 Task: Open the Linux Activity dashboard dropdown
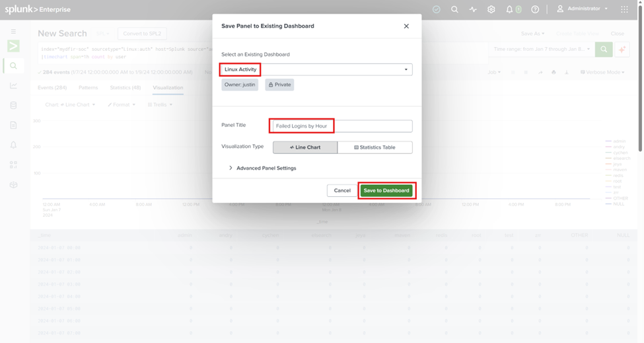(x=316, y=69)
